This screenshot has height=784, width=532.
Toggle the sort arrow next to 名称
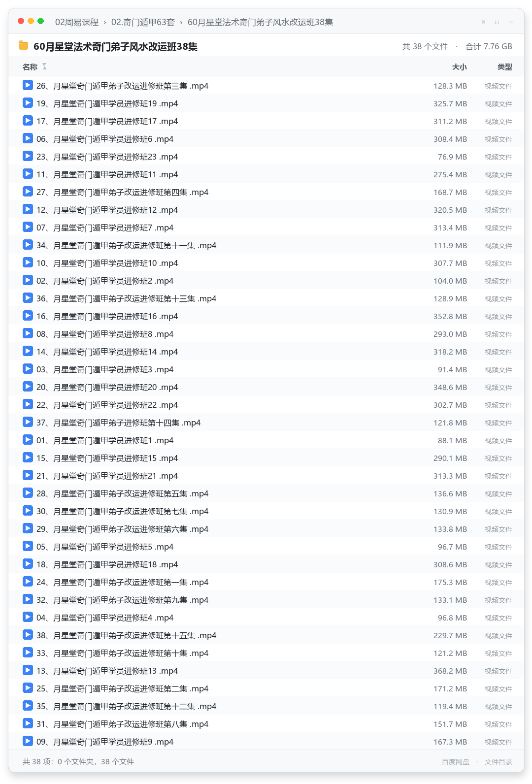click(x=44, y=66)
